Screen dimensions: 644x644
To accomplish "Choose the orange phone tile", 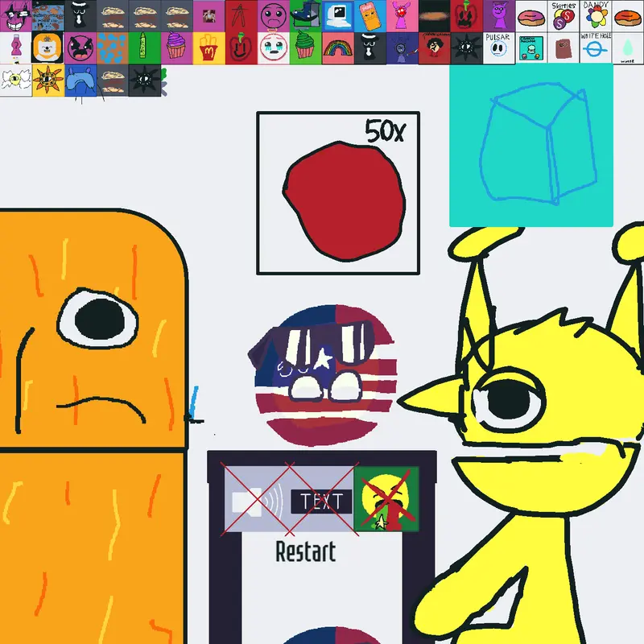I will [x=369, y=16].
